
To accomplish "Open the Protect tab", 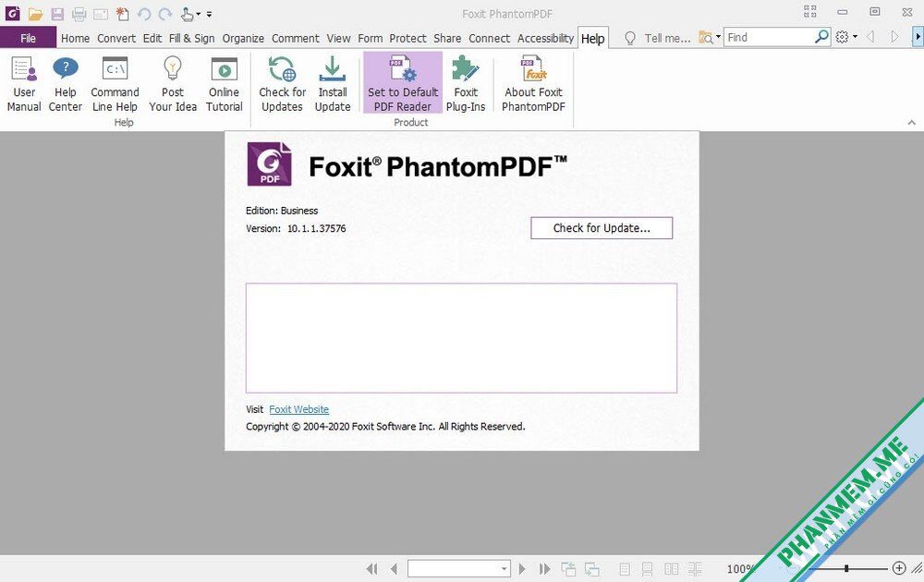I will [407, 38].
